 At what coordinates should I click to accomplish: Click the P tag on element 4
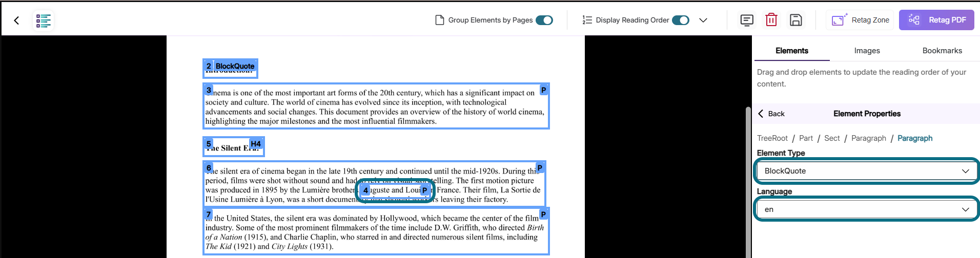click(x=424, y=190)
